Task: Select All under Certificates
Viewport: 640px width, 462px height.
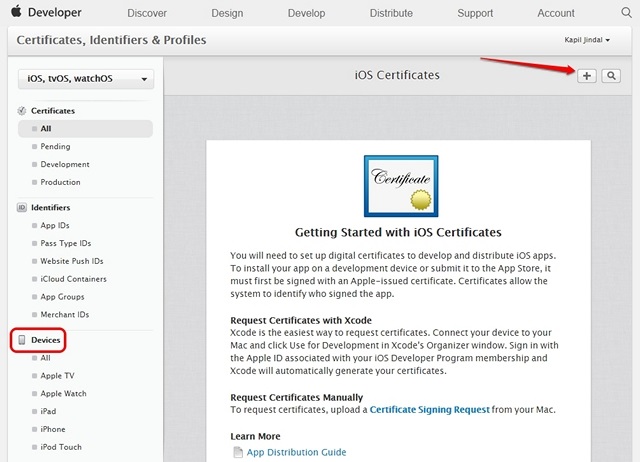Action: coord(85,129)
